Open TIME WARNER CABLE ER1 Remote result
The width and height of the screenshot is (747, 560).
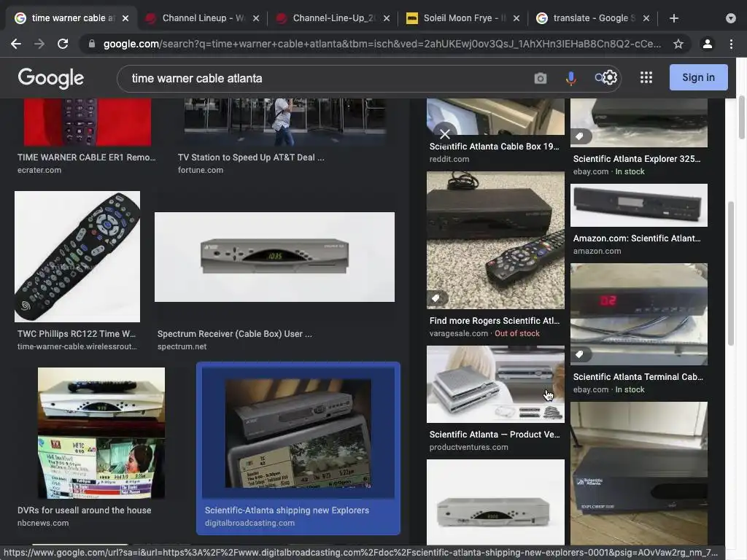(x=87, y=157)
